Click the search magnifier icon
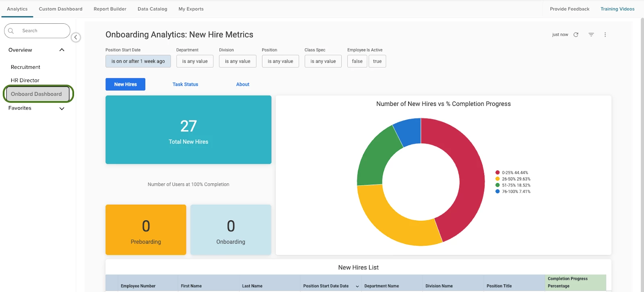 [x=11, y=31]
